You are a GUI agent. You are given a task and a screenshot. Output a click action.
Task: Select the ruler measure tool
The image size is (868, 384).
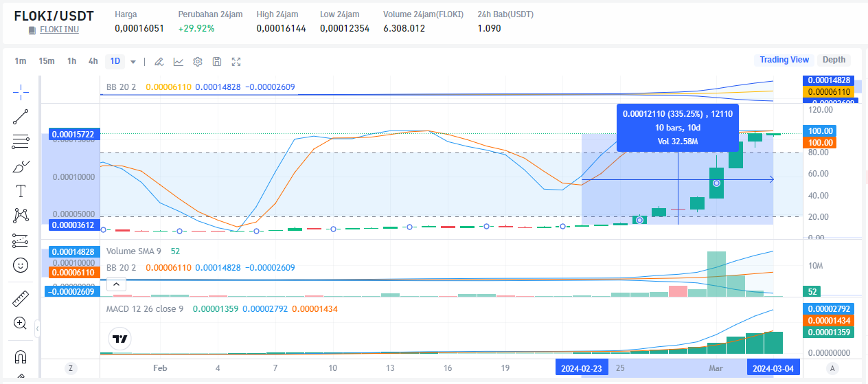[21, 299]
